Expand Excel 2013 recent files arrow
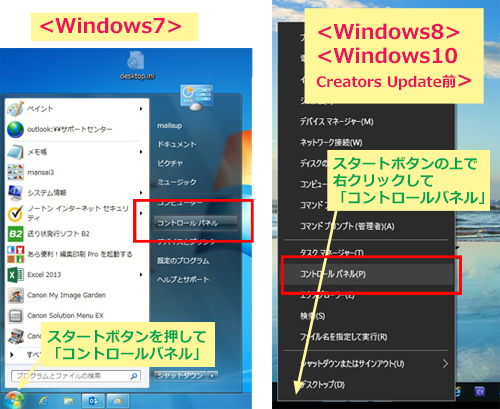Image resolution: width=500 pixels, height=409 pixels. click(x=141, y=275)
